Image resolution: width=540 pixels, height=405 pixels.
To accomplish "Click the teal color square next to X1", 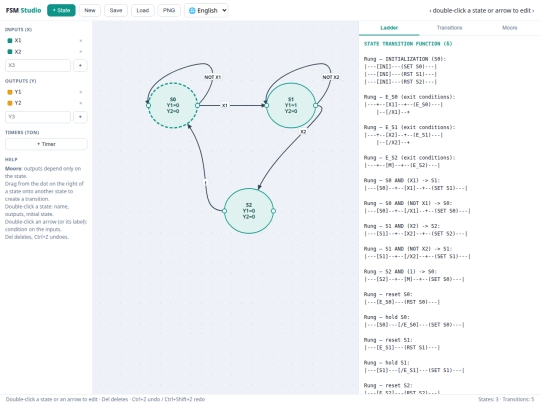I will 10,41.
